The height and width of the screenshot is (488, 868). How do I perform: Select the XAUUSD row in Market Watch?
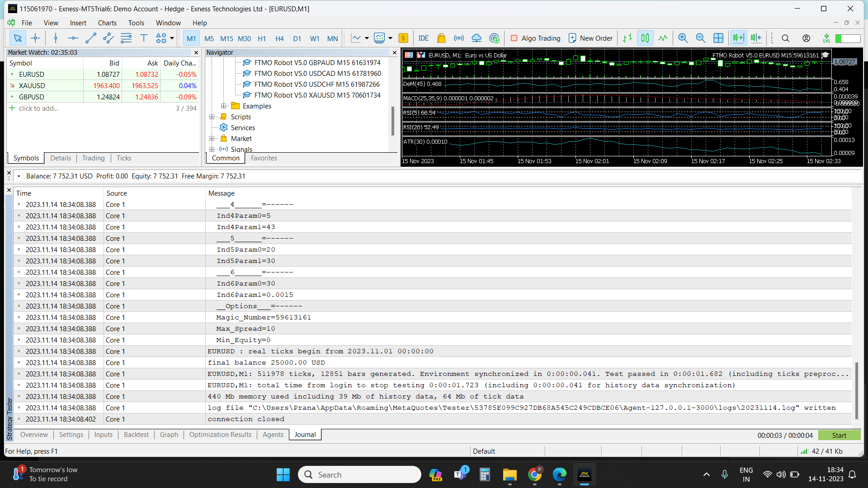103,86
